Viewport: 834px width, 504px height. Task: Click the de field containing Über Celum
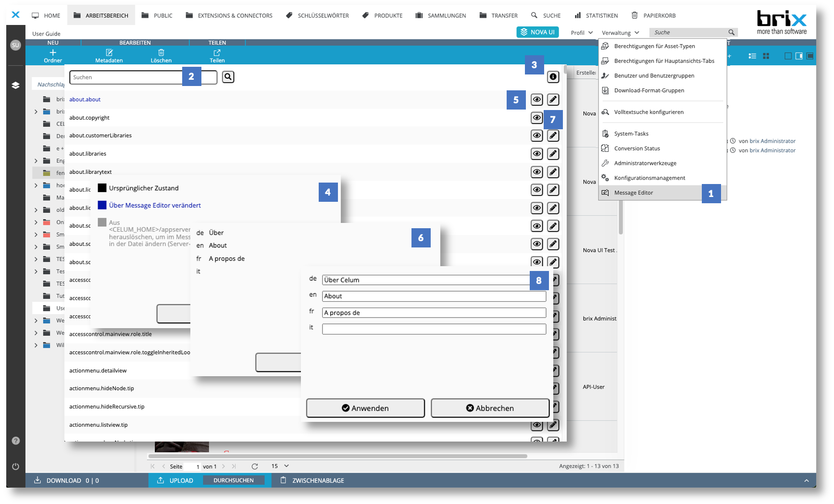point(434,280)
